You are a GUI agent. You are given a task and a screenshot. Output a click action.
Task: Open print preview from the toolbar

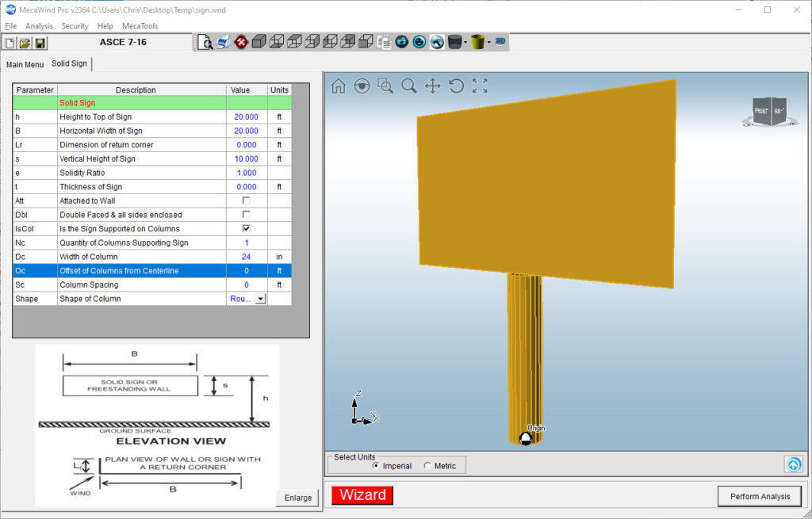[x=205, y=42]
